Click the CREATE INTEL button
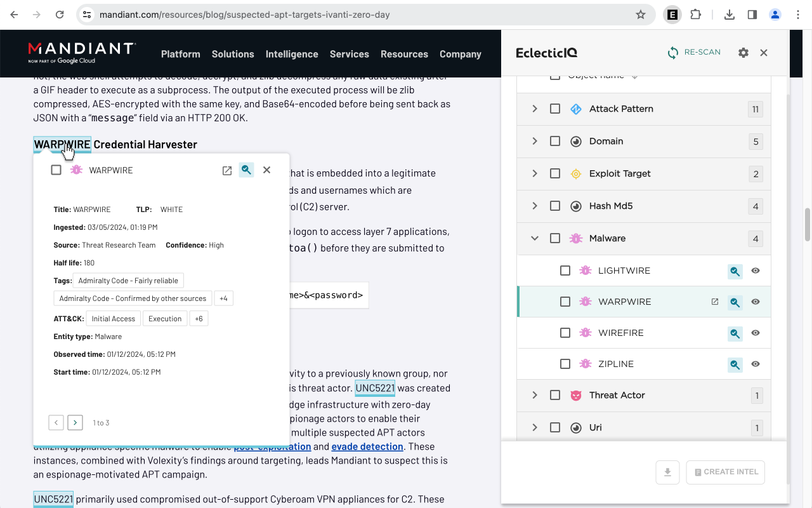Screen dimensions: 812x508 [x=726, y=472]
